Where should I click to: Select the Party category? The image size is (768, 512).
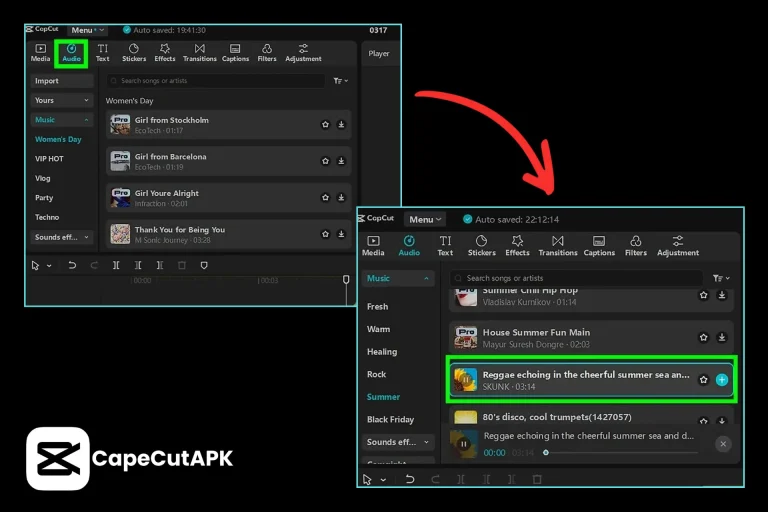(x=44, y=197)
